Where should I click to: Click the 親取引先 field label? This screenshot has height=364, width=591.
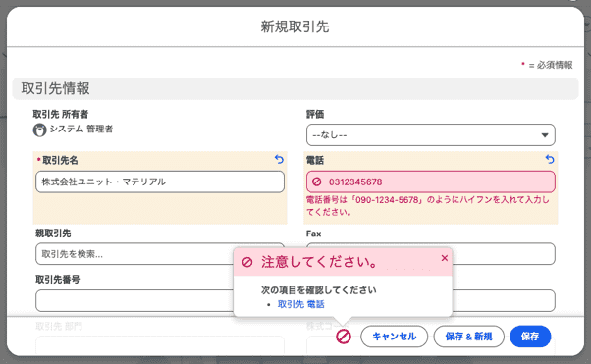click(x=53, y=234)
